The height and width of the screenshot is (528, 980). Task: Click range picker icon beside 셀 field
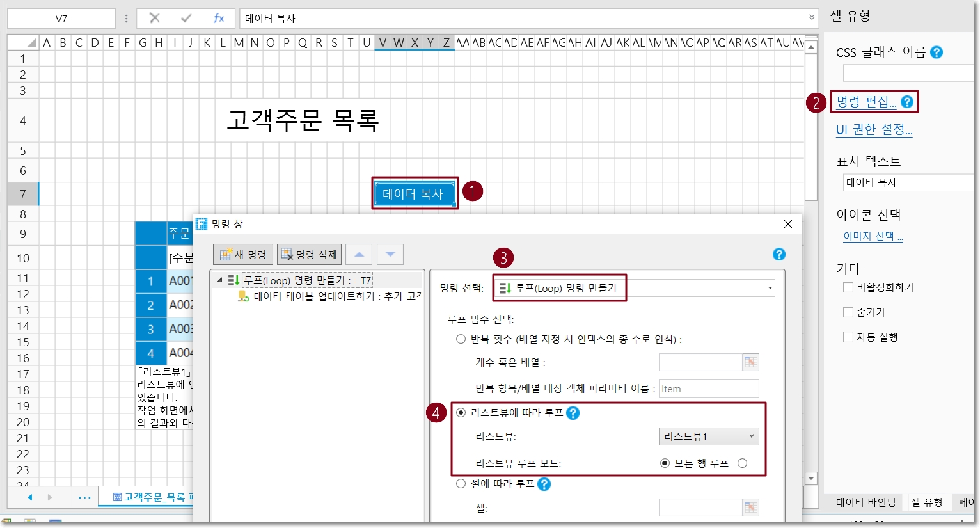pos(750,508)
